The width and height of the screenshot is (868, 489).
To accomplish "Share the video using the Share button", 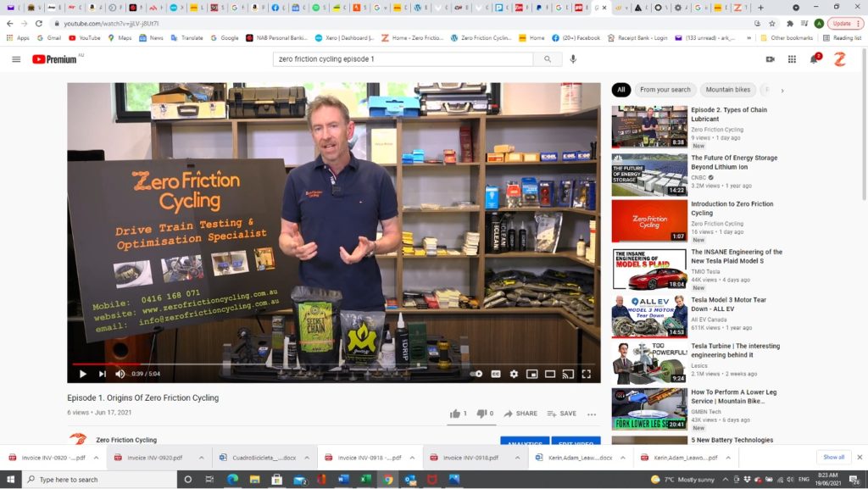I will click(520, 414).
